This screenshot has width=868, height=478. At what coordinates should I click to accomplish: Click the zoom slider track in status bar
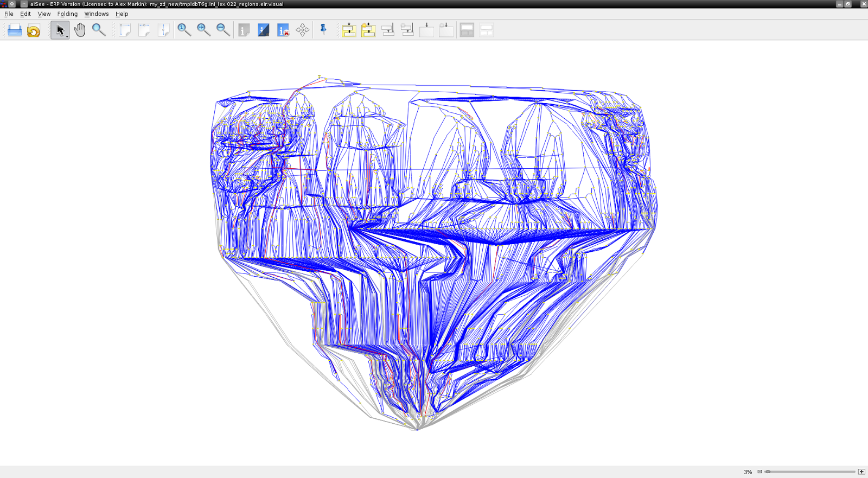pyautogui.click(x=810, y=472)
